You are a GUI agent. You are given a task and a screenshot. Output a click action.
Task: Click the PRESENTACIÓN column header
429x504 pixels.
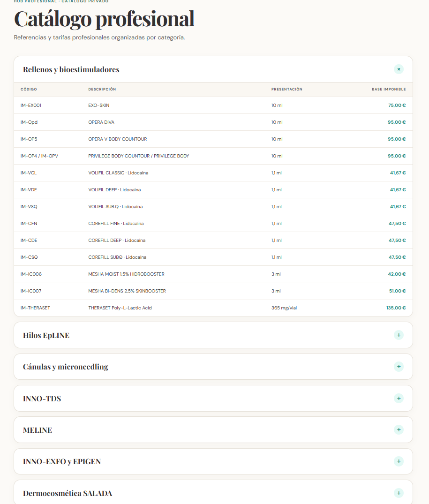pos(286,90)
